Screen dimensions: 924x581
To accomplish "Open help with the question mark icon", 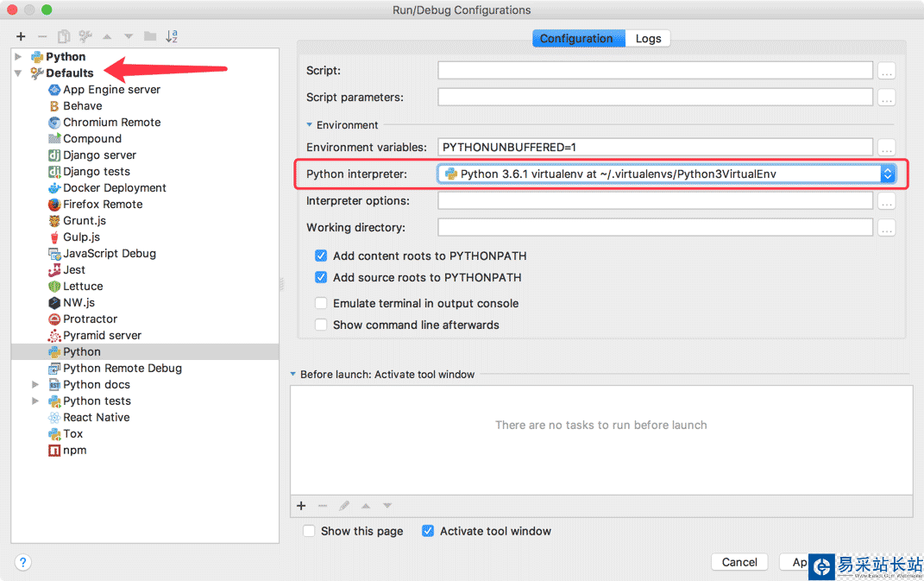I will [22, 562].
